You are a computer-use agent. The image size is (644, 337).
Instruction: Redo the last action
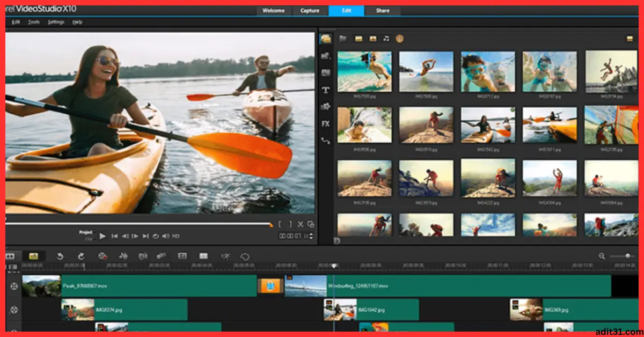(81, 257)
